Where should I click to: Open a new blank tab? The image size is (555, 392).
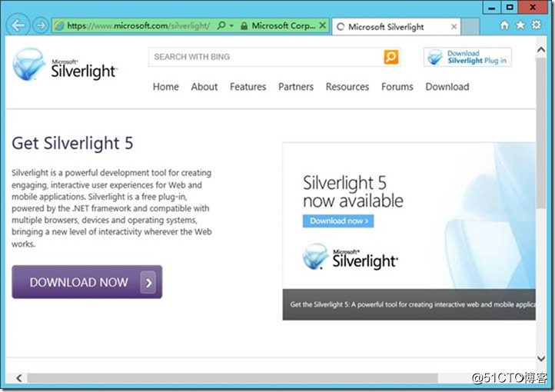[470, 27]
